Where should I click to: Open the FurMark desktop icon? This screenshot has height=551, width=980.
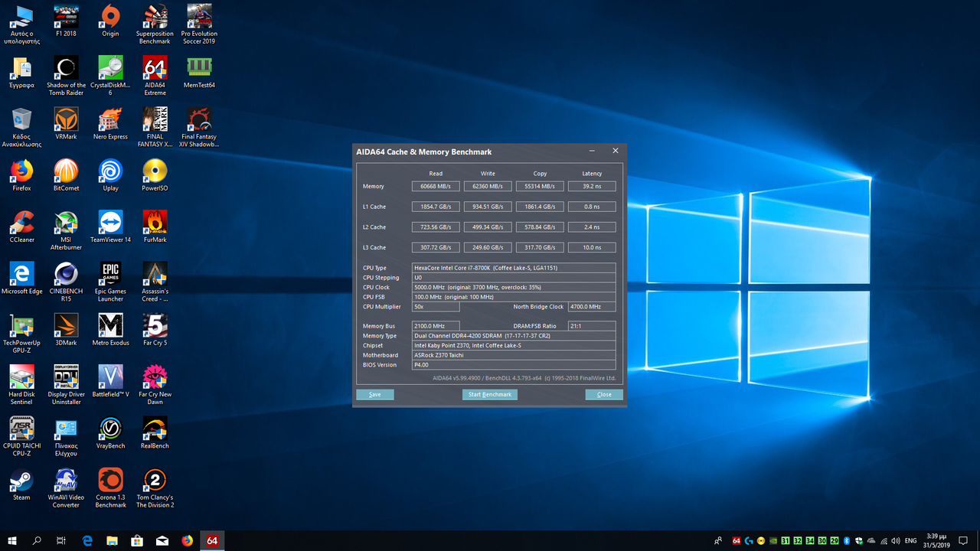(155, 226)
